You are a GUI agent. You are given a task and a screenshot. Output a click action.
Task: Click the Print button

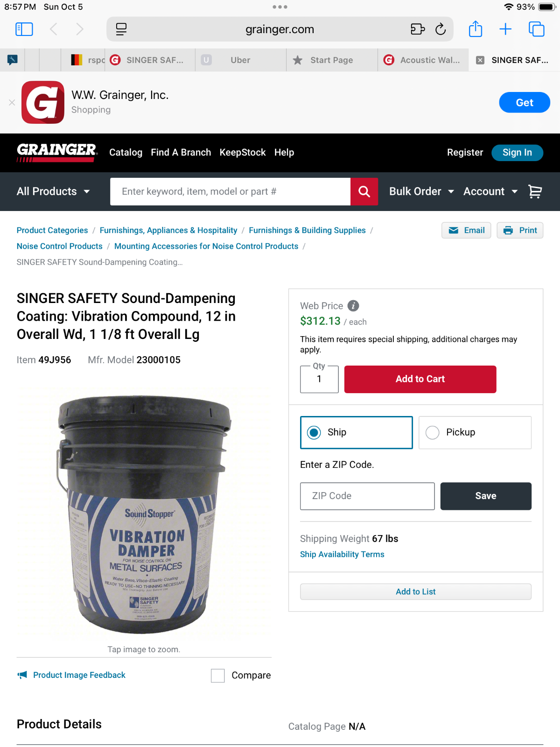tap(520, 230)
